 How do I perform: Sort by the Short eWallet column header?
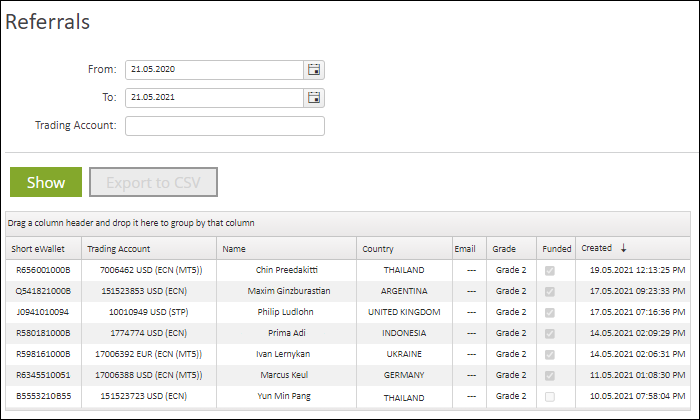tap(37, 249)
